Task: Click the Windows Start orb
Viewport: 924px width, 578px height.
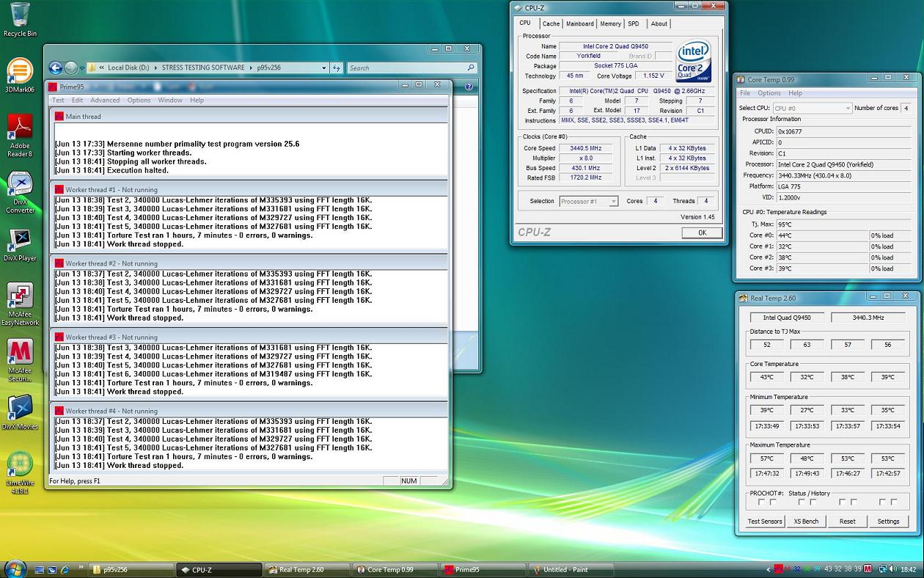Action: click(x=16, y=568)
